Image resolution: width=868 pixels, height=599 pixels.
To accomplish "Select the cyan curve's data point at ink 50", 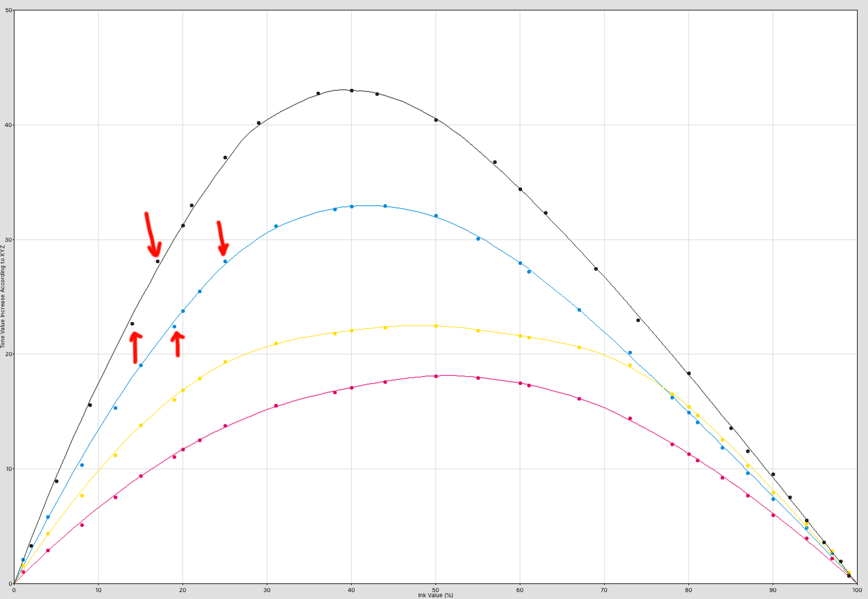I will coord(436,216).
